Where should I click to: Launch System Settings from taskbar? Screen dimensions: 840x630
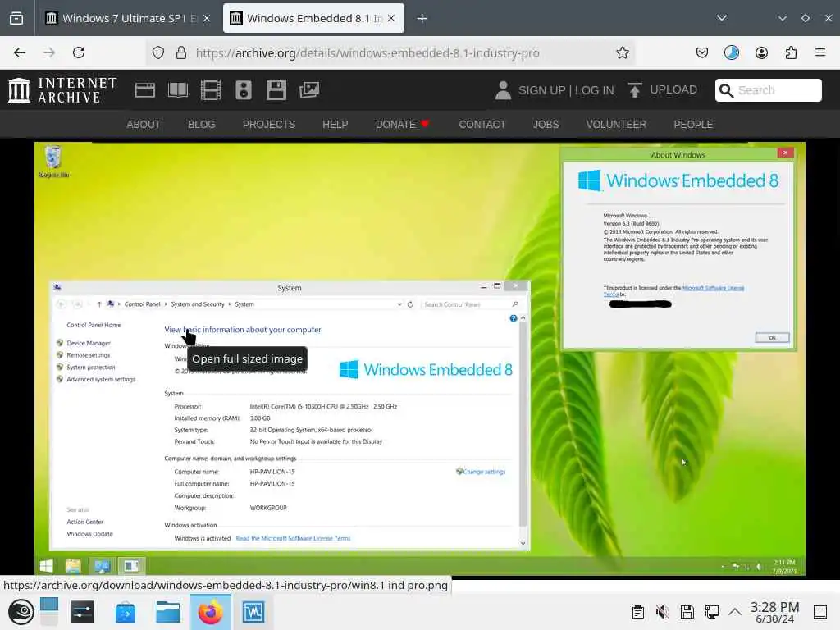tap(83, 612)
